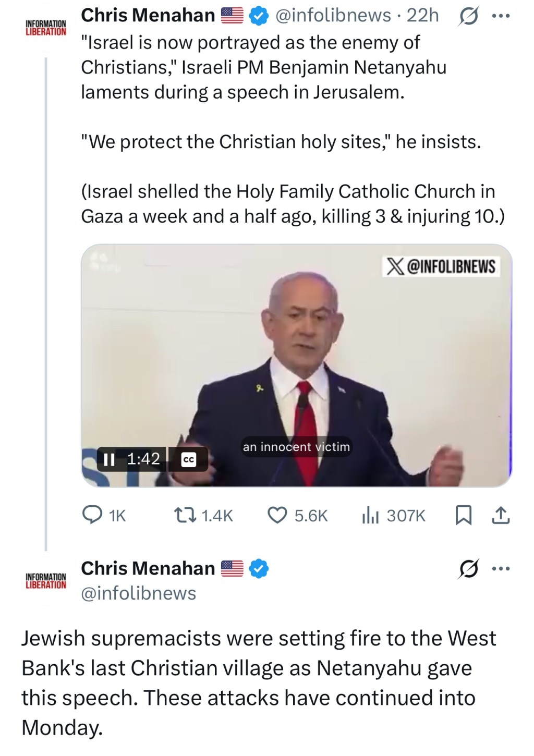The width and height of the screenshot is (534, 756).
Task: Open @infolibnews handle under second post name
Action: click(x=139, y=593)
